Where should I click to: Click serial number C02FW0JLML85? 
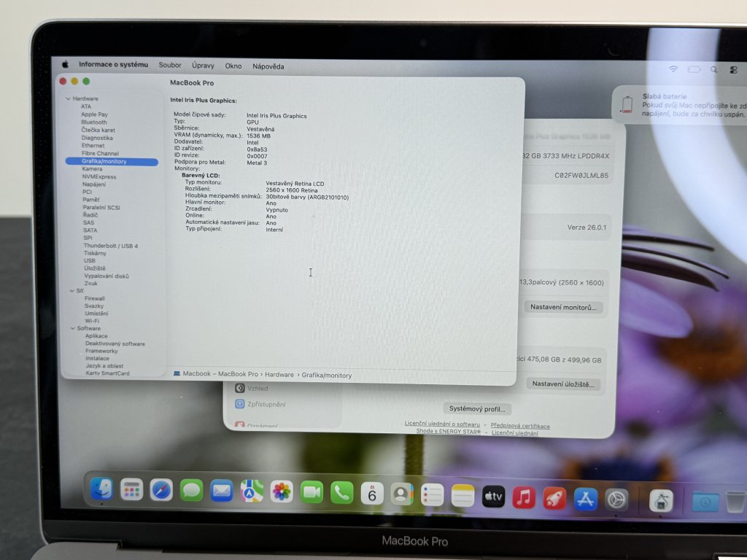click(581, 175)
